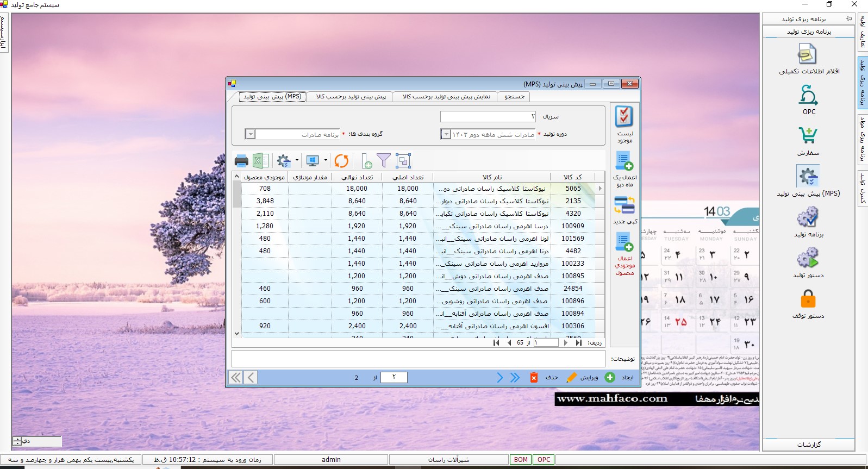The height and width of the screenshot is (469, 868).
Task: Open the OPC icon in right panel
Action: pyautogui.click(x=808, y=96)
